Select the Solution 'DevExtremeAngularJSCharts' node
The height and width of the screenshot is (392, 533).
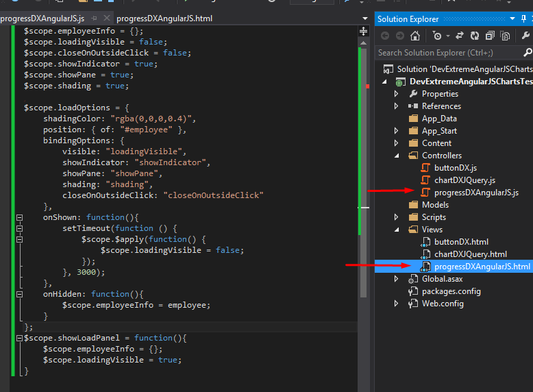click(458, 69)
